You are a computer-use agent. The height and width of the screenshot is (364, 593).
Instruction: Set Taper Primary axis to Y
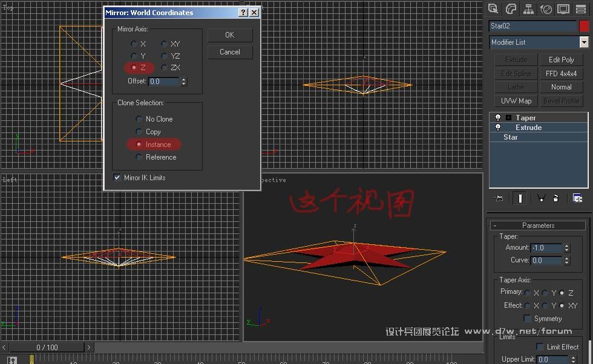pos(545,293)
